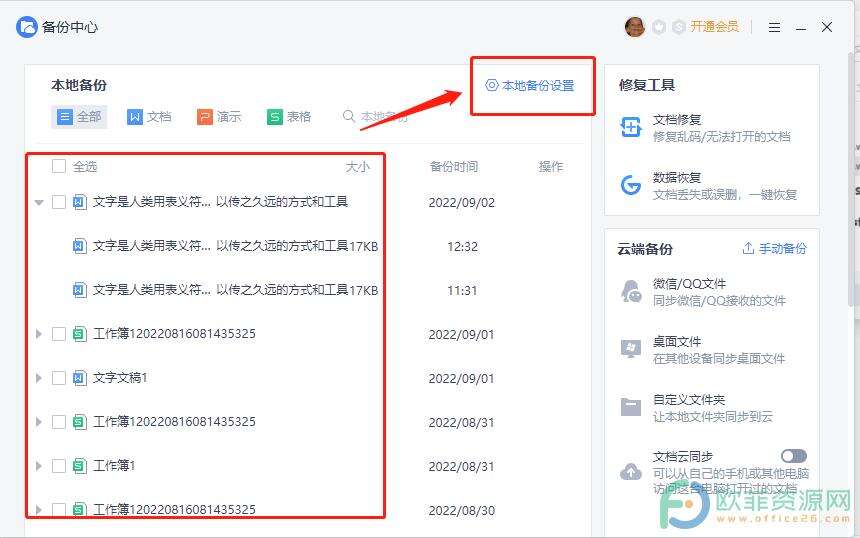Tick checkbox for 工作簿120220816081435325 dated 2022/09/01
The height and width of the screenshot is (538, 860).
59,333
